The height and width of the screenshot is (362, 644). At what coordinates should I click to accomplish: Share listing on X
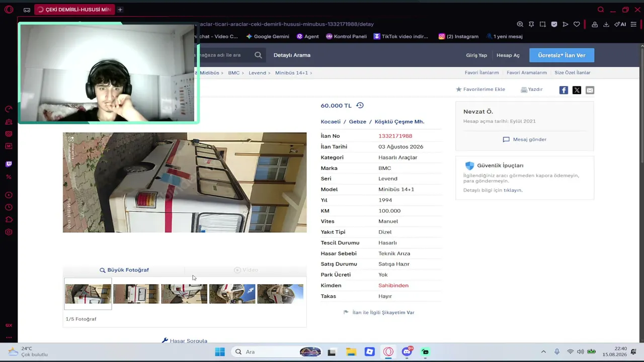pyautogui.click(x=577, y=90)
